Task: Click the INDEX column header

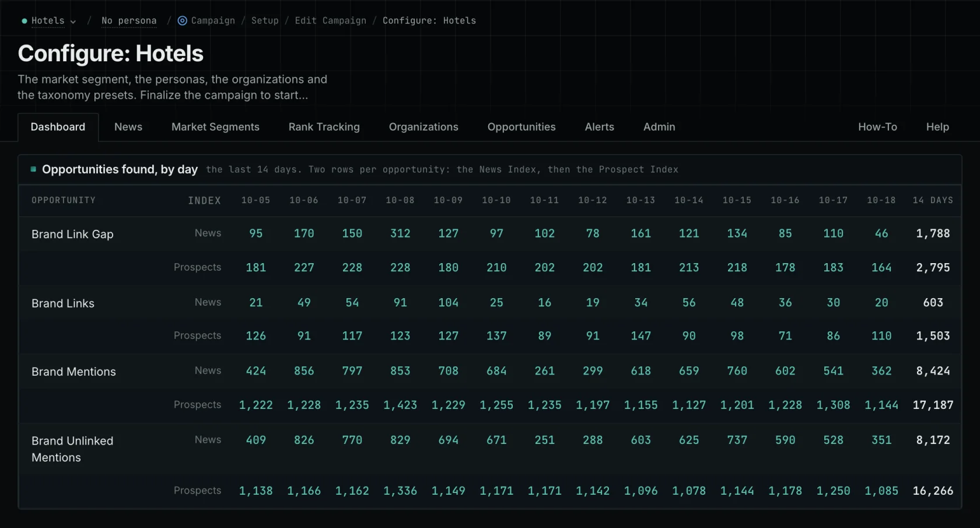Action: tap(204, 201)
